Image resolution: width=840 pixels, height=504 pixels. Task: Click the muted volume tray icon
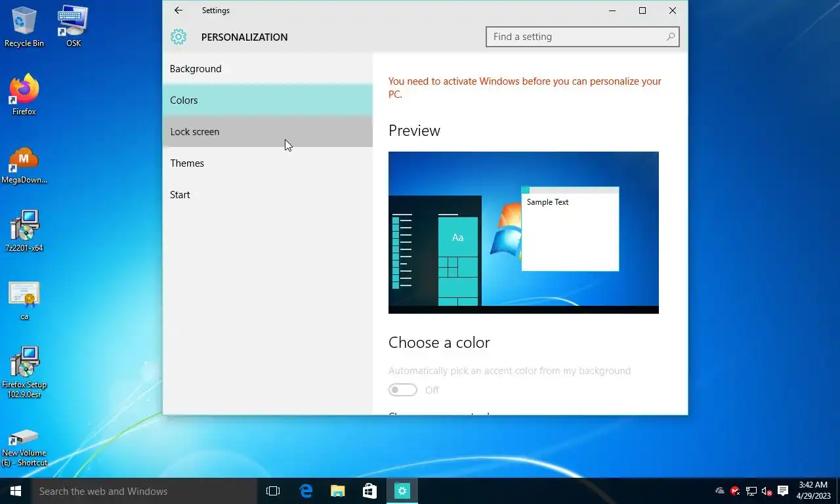pos(766,491)
